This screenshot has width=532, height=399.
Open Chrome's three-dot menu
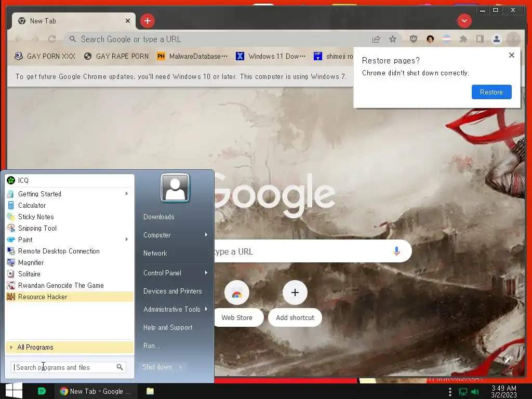(513, 39)
